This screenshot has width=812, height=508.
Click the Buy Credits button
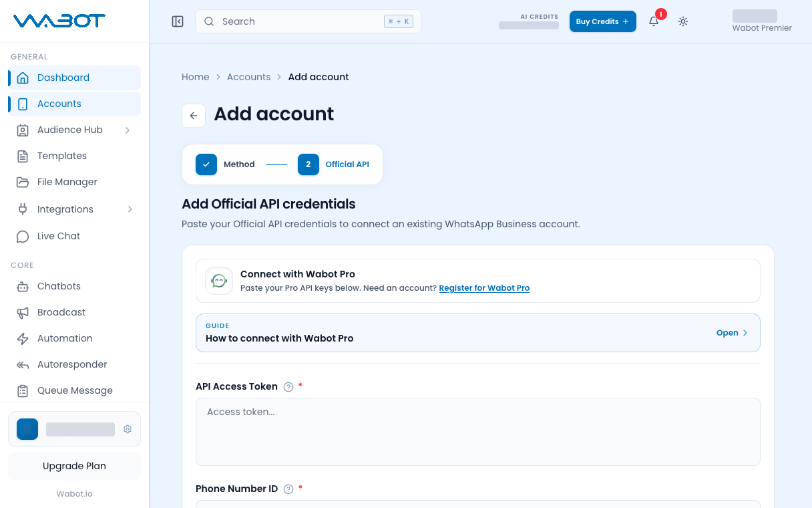602,21
